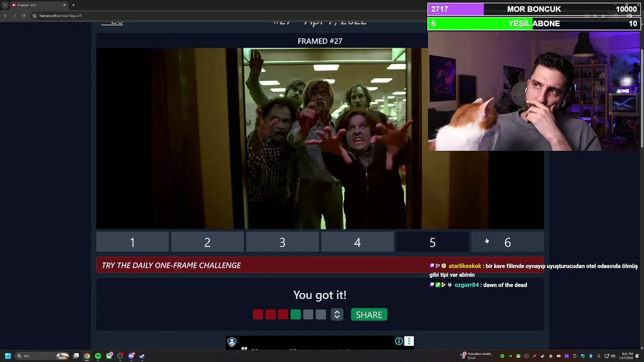Open the ad options menu icon
This screenshot has width=644, height=362.
click(x=409, y=341)
